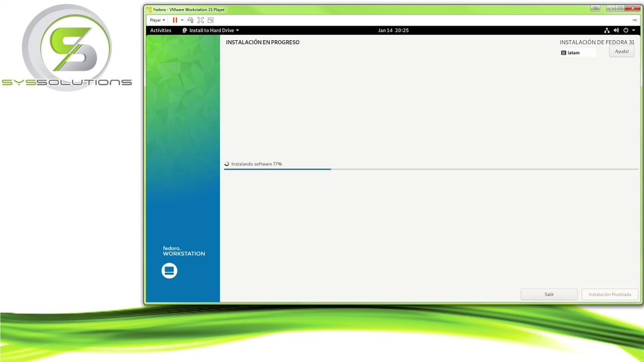Screen dimensions: 644x362
Task: Select the latam keyboard layout indicator
Action: pyautogui.click(x=578, y=53)
